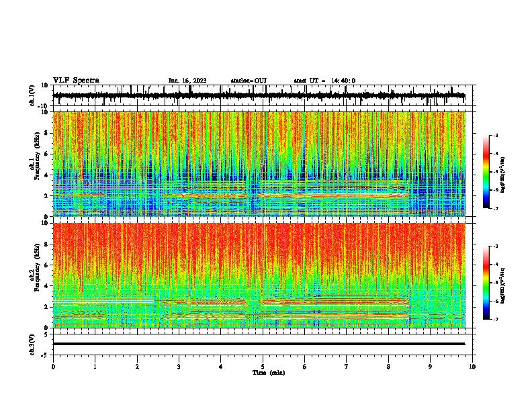Click the '-3' tick on ch.2 colorbar
This screenshot has height=411, width=532.
495,246
